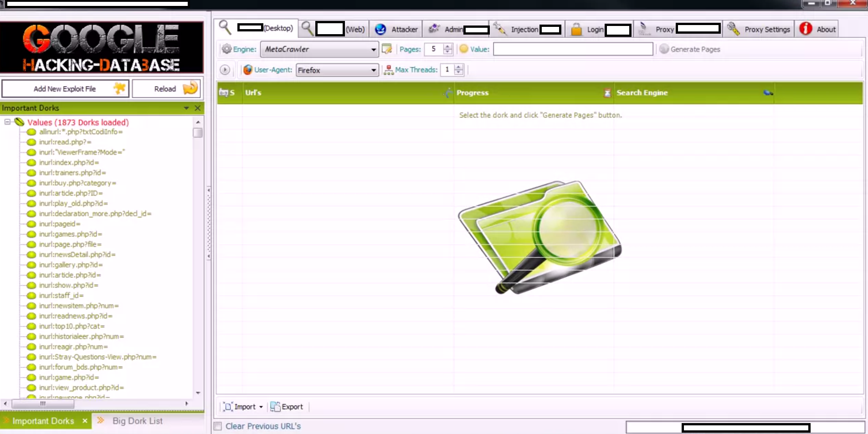
Task: Enable Clear Previous URL's checkbox
Action: pos(218,426)
